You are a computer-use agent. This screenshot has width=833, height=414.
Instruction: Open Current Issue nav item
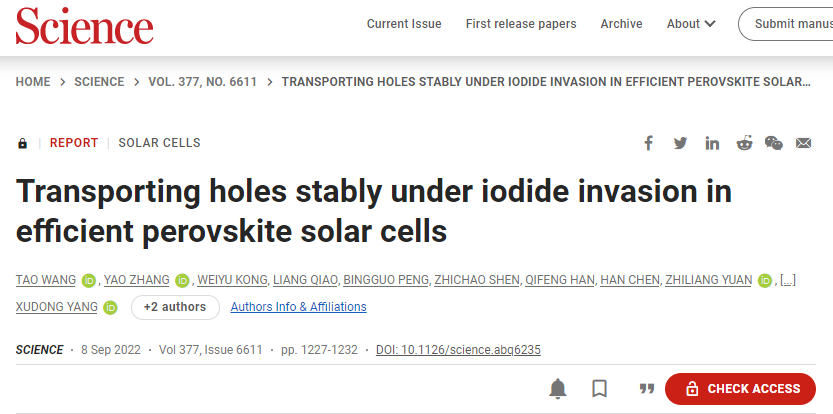[404, 24]
